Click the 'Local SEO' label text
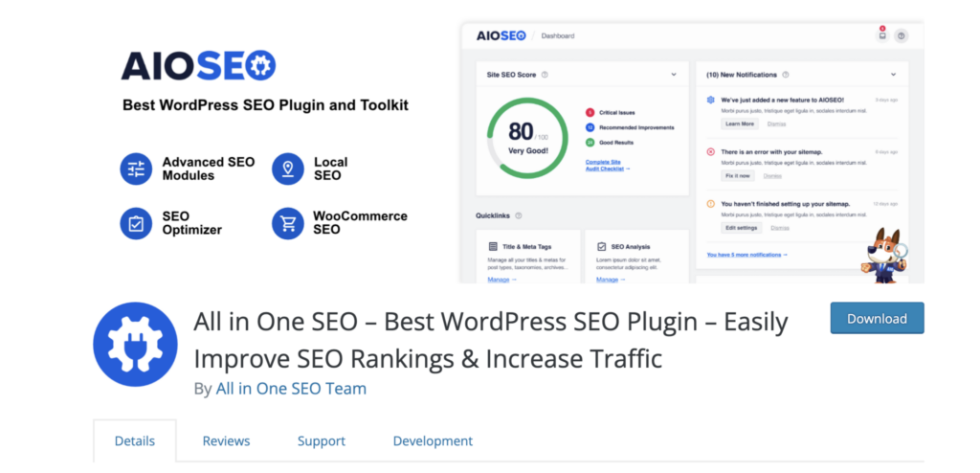This screenshot has width=980, height=473. pos(330,169)
